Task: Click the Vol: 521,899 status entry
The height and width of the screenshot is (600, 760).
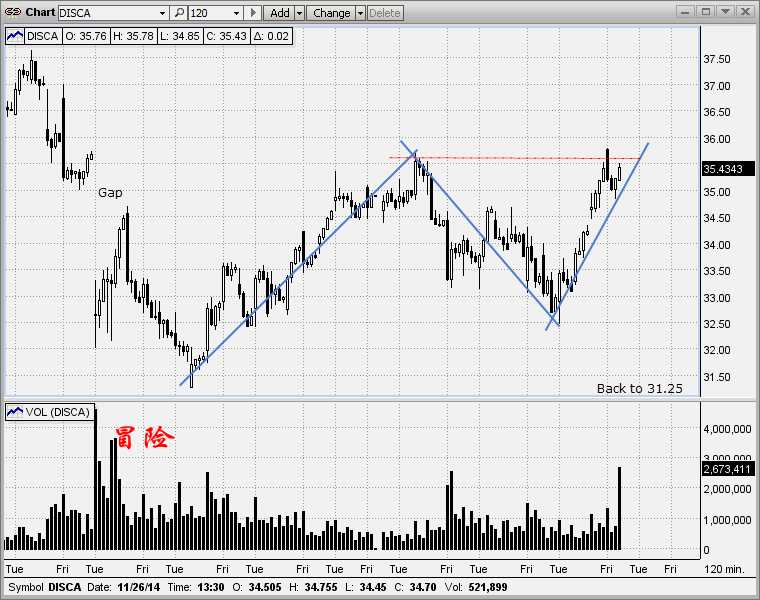Action: point(476,587)
